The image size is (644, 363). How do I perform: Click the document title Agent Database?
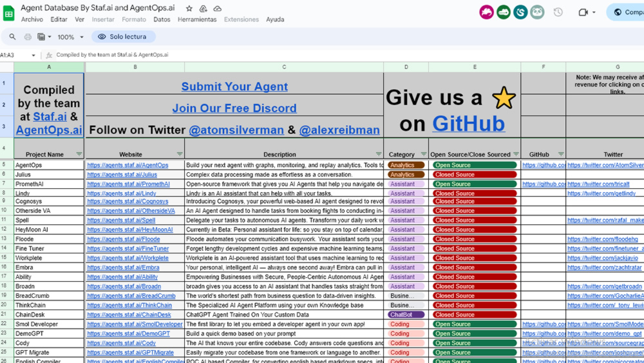click(x=98, y=8)
